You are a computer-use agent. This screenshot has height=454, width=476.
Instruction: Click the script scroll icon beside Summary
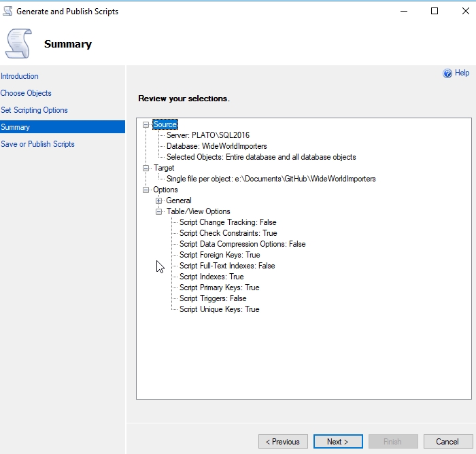[18, 43]
